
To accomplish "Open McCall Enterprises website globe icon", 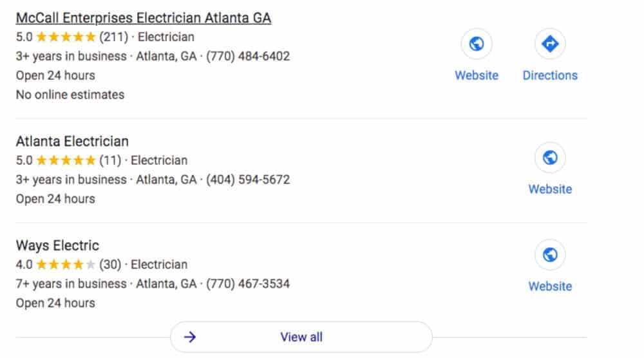I will coord(476,44).
